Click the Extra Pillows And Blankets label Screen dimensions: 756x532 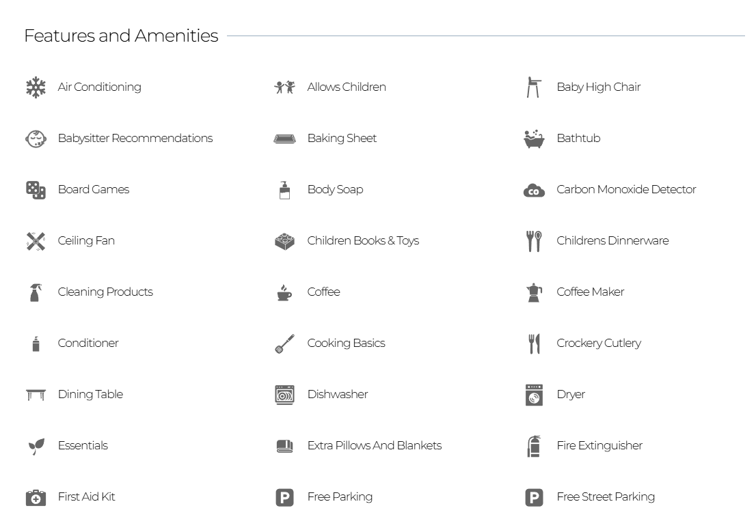pos(374,445)
